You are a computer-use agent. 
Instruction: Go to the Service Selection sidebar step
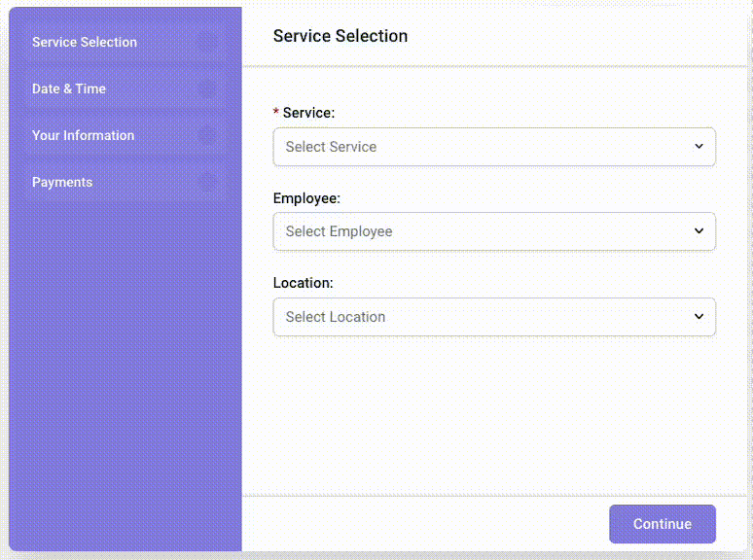point(85,42)
